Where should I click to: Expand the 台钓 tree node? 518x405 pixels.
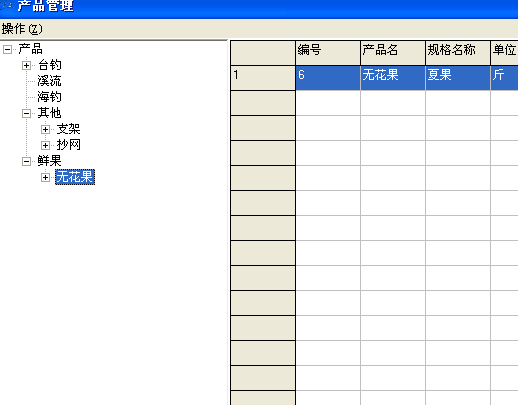(27, 65)
